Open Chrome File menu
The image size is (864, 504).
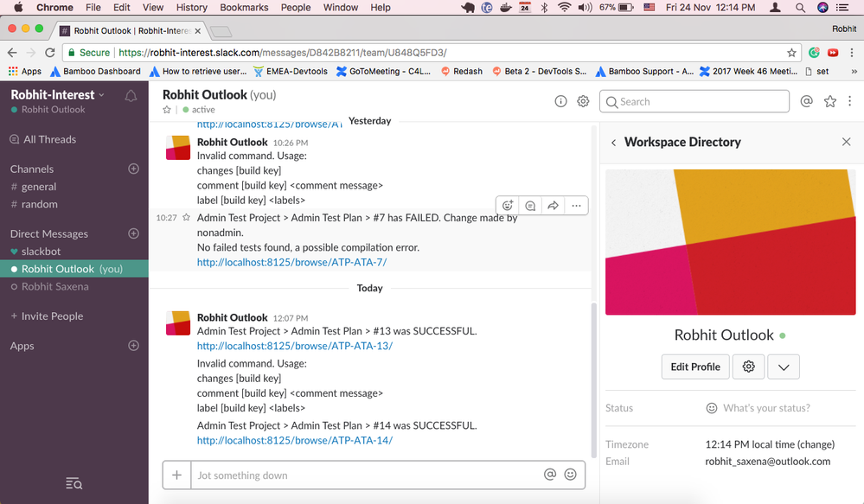pyautogui.click(x=93, y=7)
